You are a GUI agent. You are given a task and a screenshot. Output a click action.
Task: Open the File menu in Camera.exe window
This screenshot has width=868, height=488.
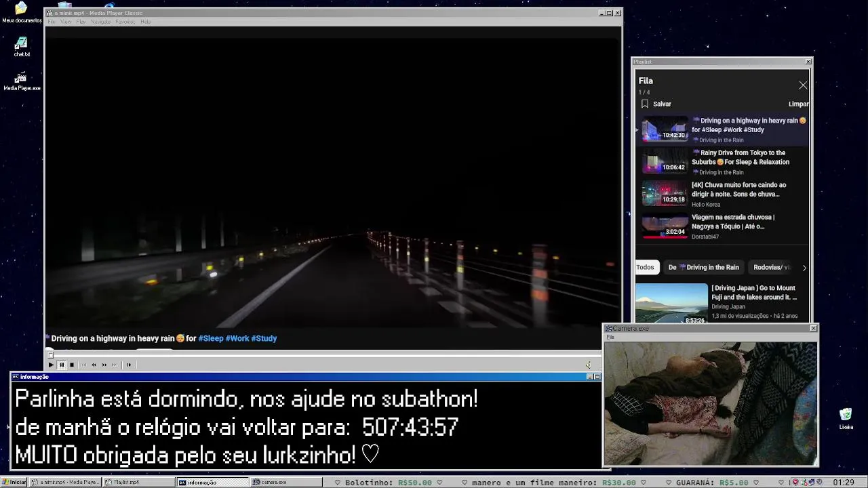[610, 337]
